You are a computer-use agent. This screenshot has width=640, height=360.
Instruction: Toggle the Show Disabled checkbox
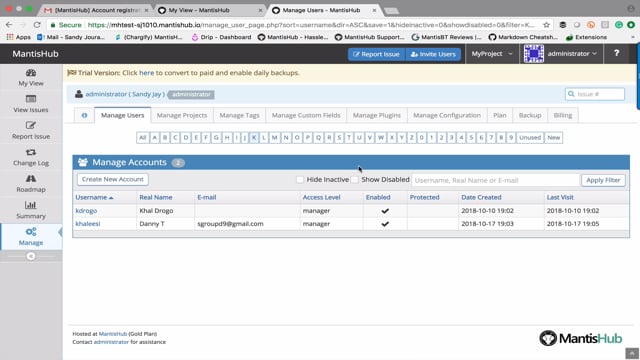coord(355,180)
